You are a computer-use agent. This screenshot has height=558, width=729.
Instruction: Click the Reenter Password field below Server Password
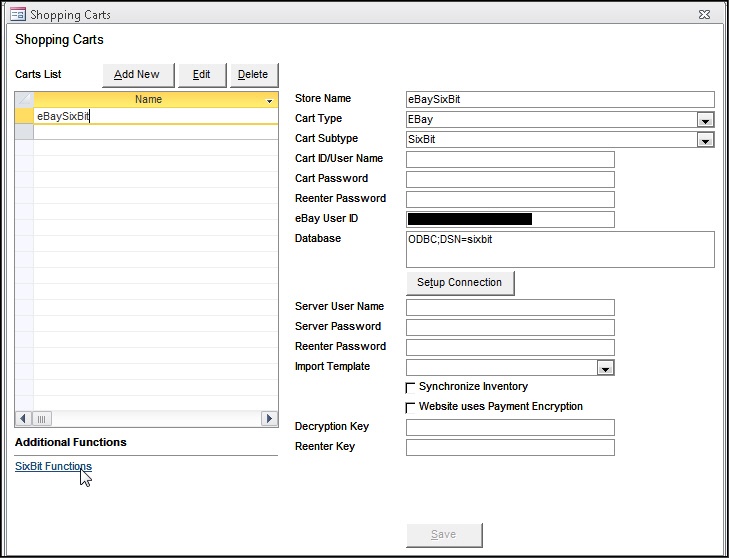(x=510, y=347)
